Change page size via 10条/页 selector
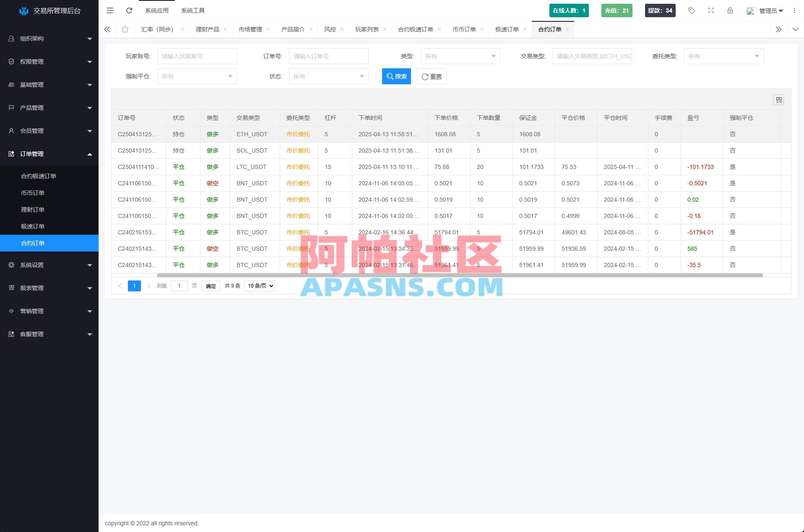The width and height of the screenshot is (804, 532). (x=259, y=285)
